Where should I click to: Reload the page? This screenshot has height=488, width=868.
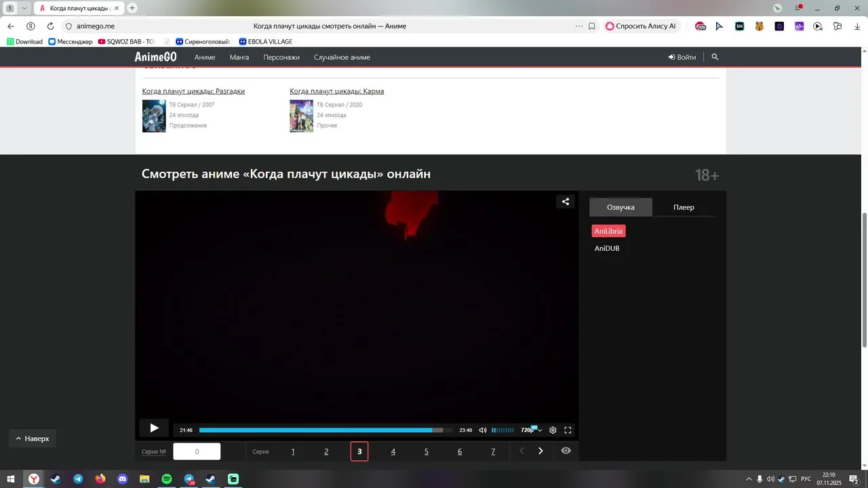(x=50, y=26)
